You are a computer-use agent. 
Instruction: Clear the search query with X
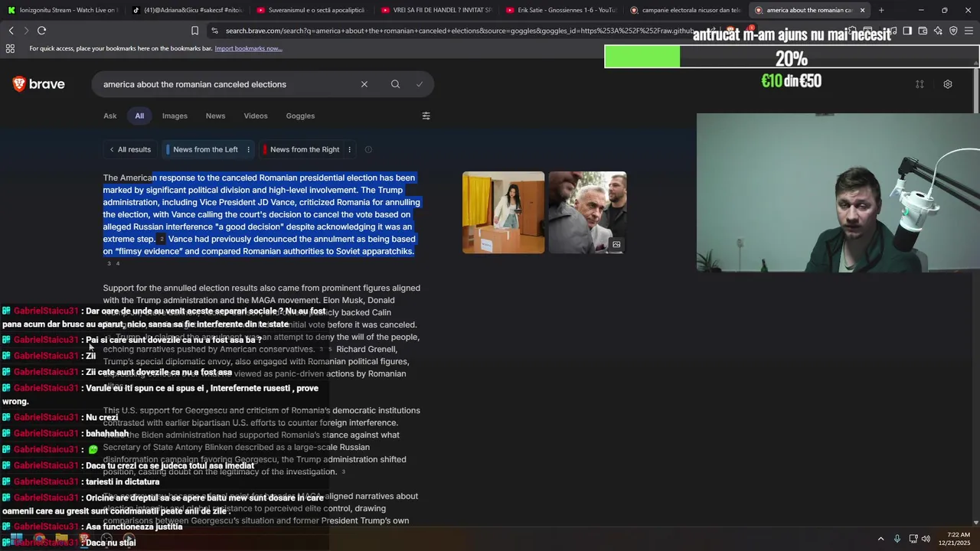[x=364, y=84]
